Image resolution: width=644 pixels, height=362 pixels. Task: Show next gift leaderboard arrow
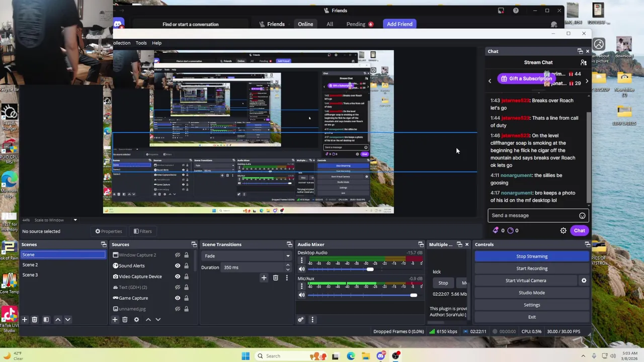pos(587,80)
